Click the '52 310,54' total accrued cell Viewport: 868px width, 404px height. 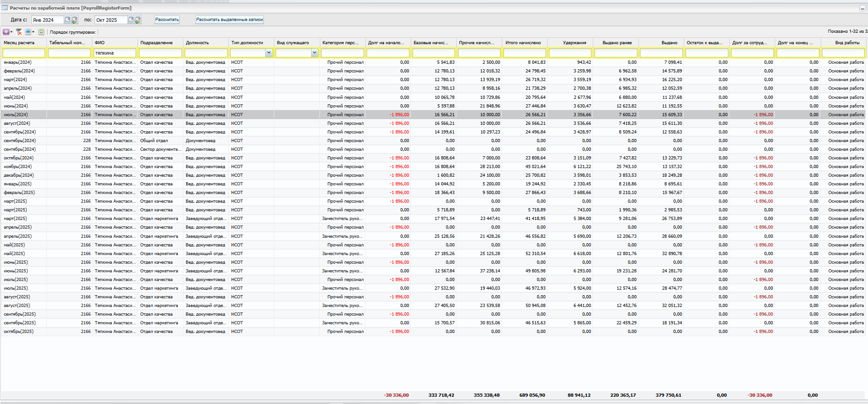pos(525,254)
